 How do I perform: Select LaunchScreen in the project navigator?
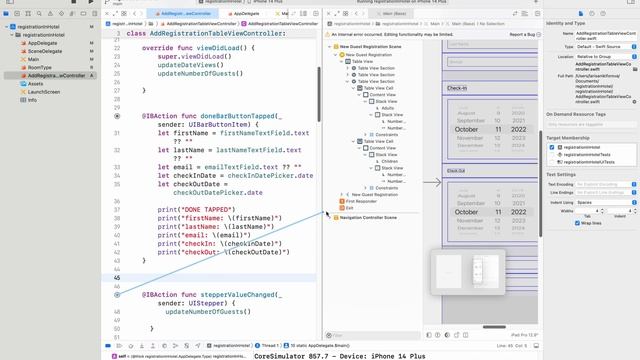(x=44, y=92)
